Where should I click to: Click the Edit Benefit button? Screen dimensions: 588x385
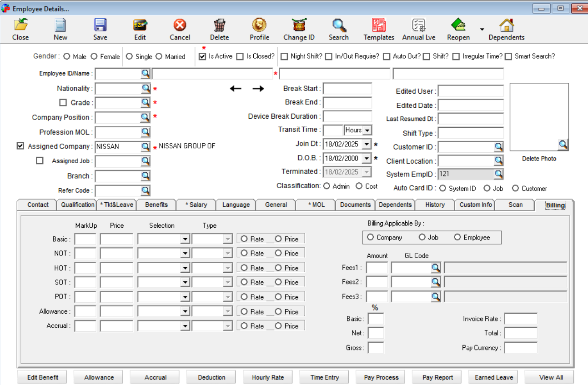[43, 377]
